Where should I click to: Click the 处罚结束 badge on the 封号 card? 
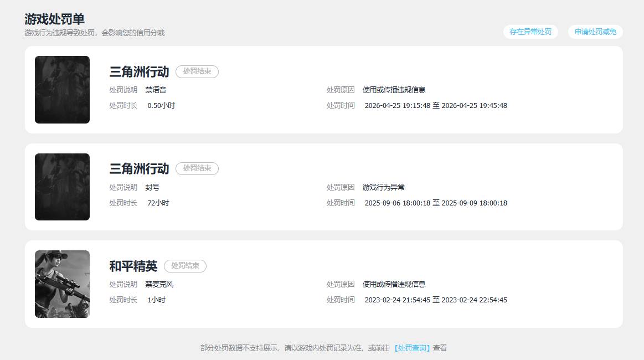[197, 168]
